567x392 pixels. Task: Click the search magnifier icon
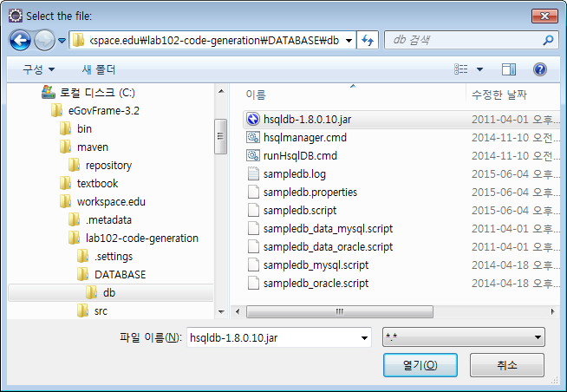coord(548,40)
